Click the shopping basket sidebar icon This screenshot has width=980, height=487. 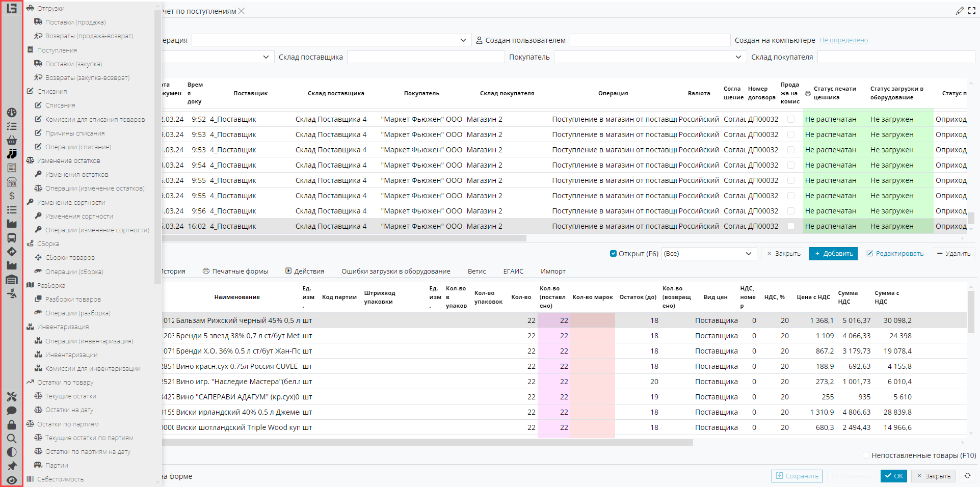coord(11,140)
